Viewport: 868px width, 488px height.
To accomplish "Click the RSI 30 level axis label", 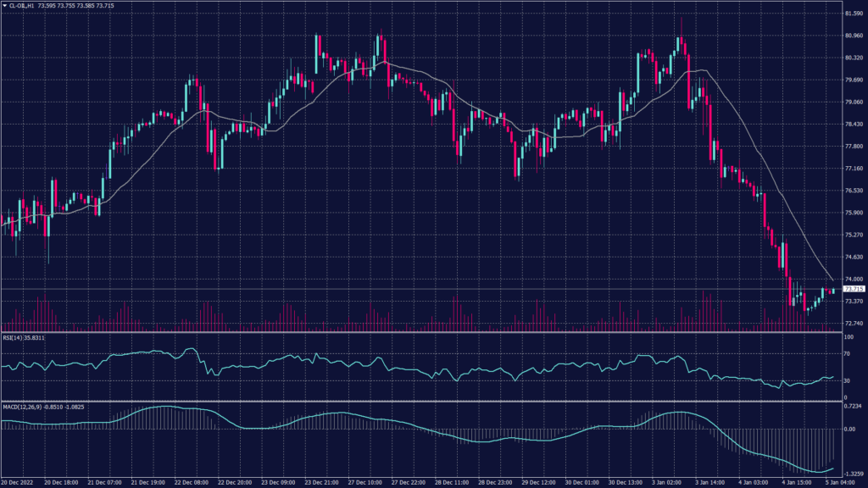I will 845,380.
